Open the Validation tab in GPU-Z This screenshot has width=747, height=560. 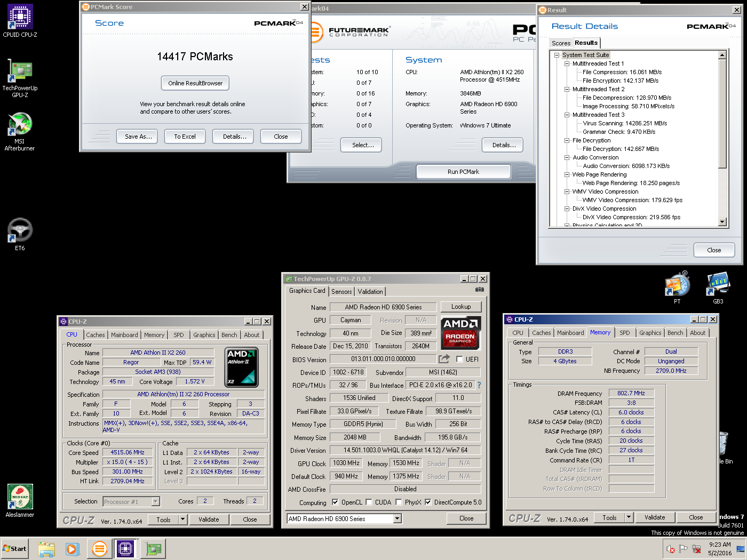(x=370, y=292)
